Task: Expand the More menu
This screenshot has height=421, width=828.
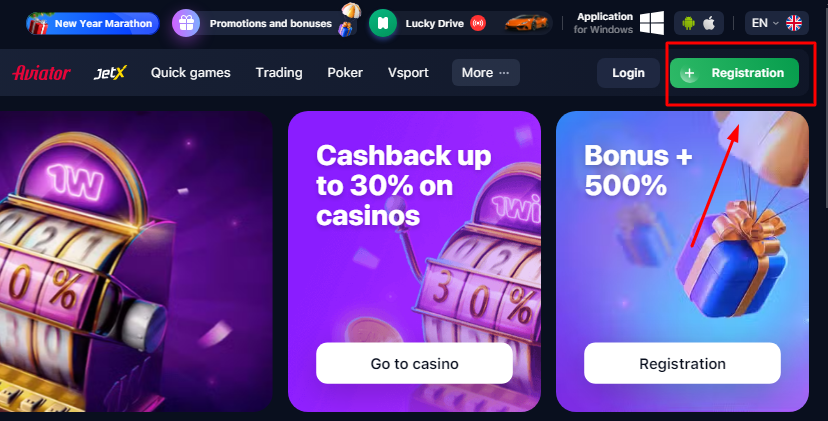Action: pos(486,73)
